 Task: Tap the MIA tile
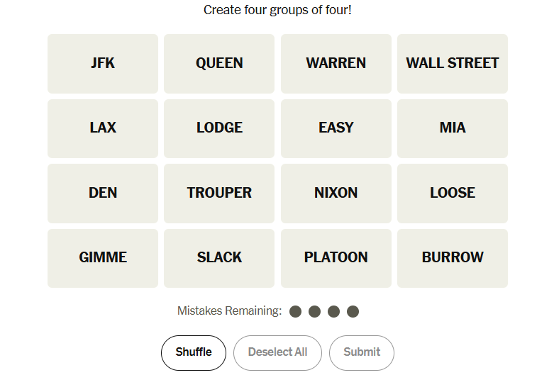click(x=453, y=128)
